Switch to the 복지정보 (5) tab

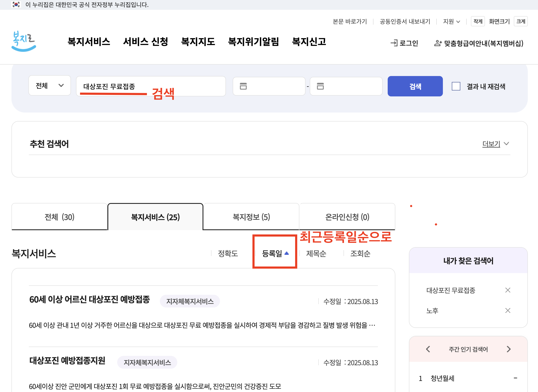click(x=251, y=217)
